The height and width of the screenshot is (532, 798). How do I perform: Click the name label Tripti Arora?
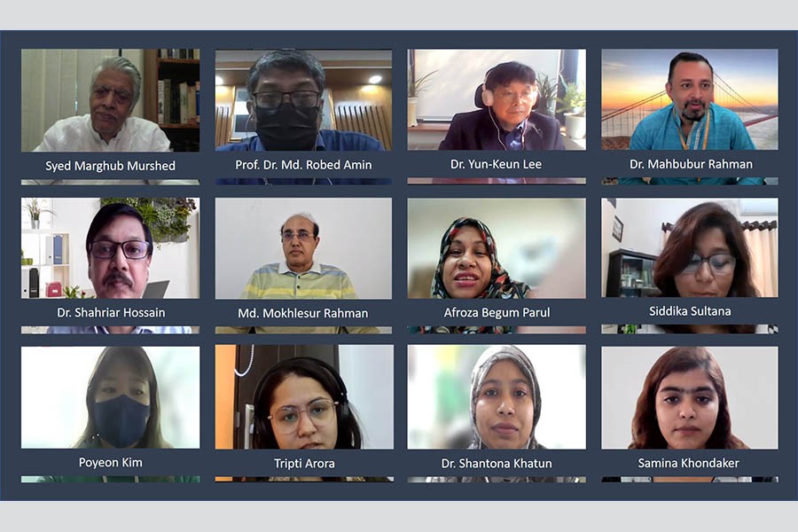304,463
